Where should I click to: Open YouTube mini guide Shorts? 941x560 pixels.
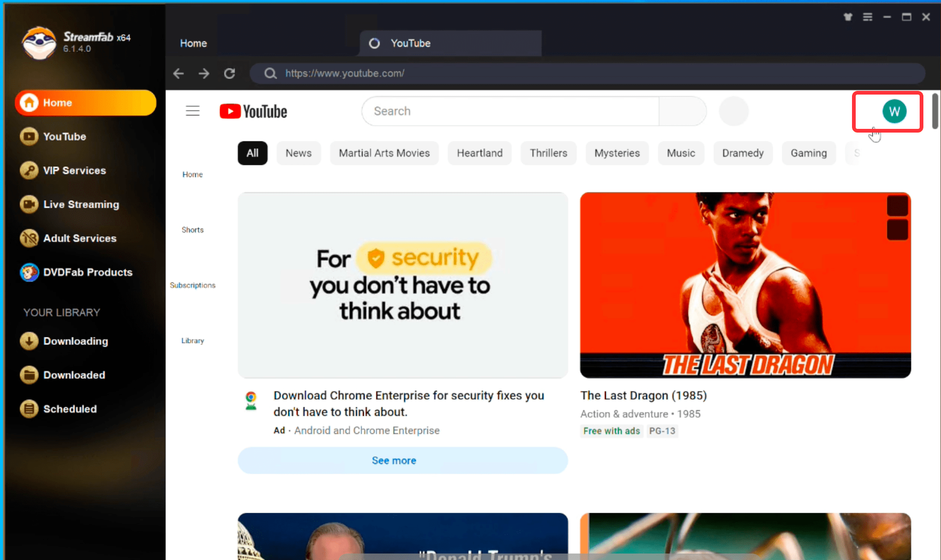tap(192, 230)
